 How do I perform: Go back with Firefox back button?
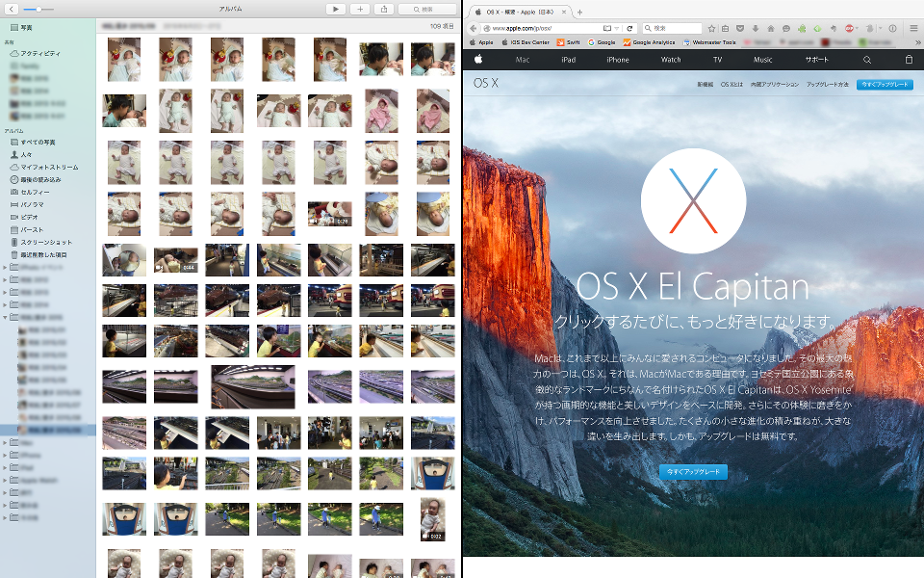point(474,28)
